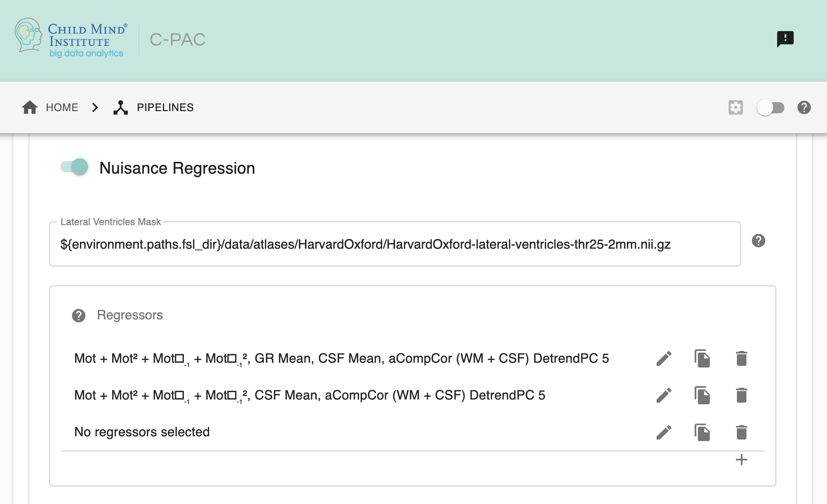This screenshot has width=827, height=504.
Task: Edit the second regressor with CSF Mean
Action: [x=664, y=395]
